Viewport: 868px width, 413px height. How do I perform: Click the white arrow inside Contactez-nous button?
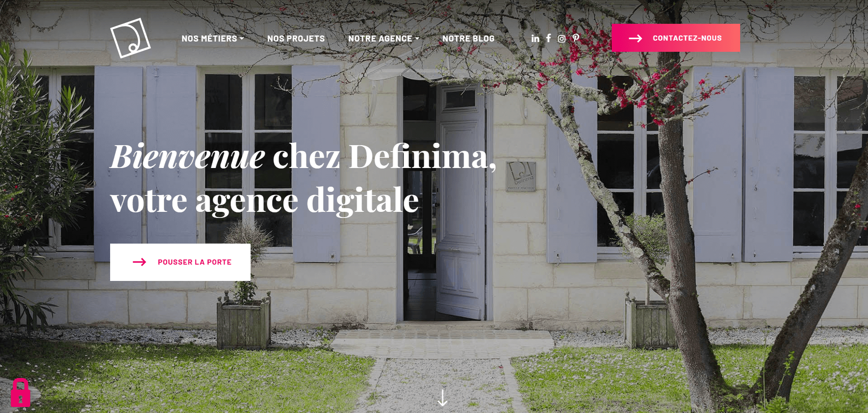pyautogui.click(x=636, y=38)
